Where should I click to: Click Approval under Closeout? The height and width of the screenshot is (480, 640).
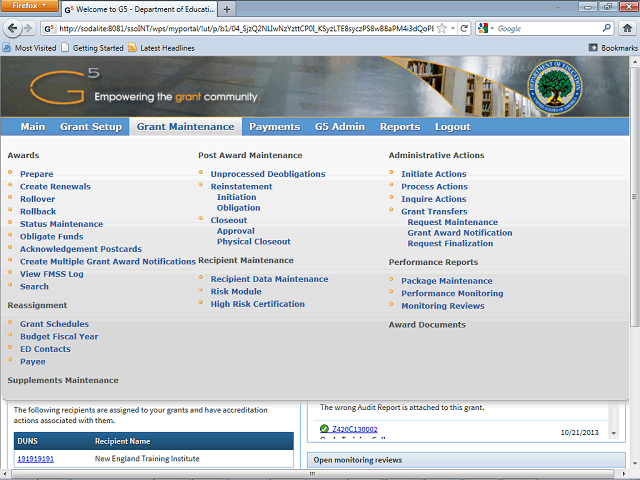point(236,231)
